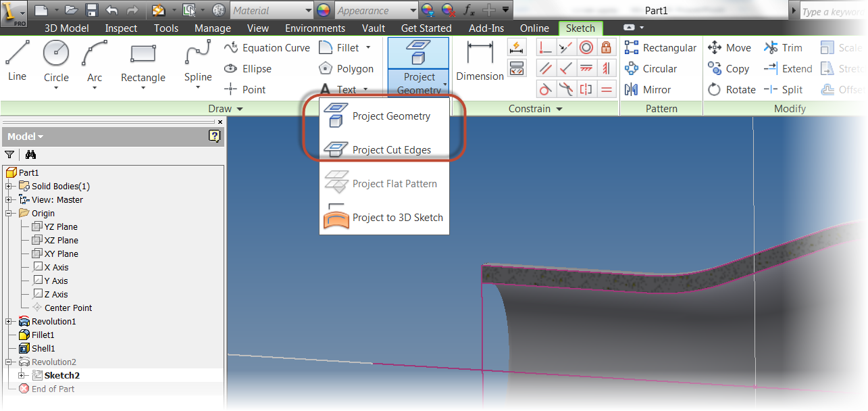868x411 pixels.
Task: Switch to the Inspect ribbon tab
Action: [x=120, y=28]
